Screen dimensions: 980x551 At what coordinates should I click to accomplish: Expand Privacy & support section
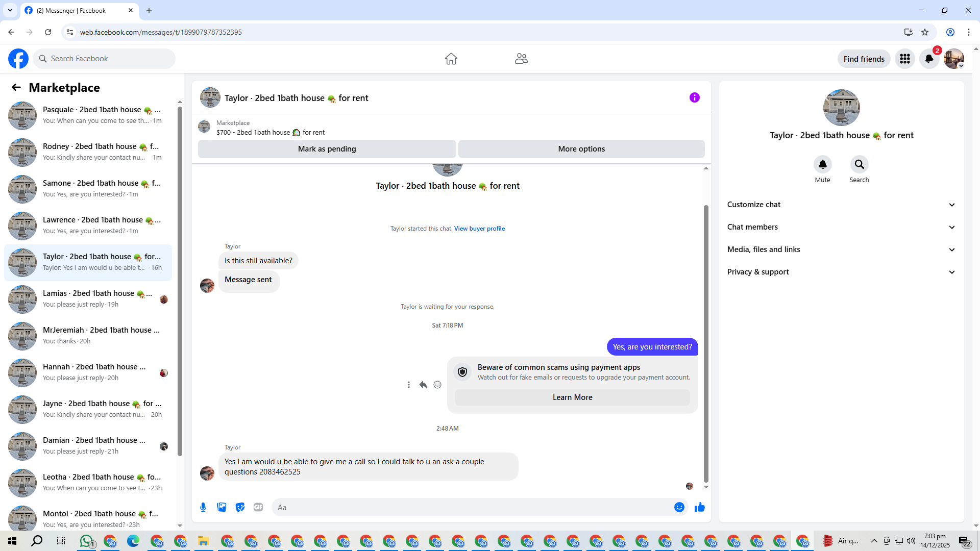(x=841, y=272)
